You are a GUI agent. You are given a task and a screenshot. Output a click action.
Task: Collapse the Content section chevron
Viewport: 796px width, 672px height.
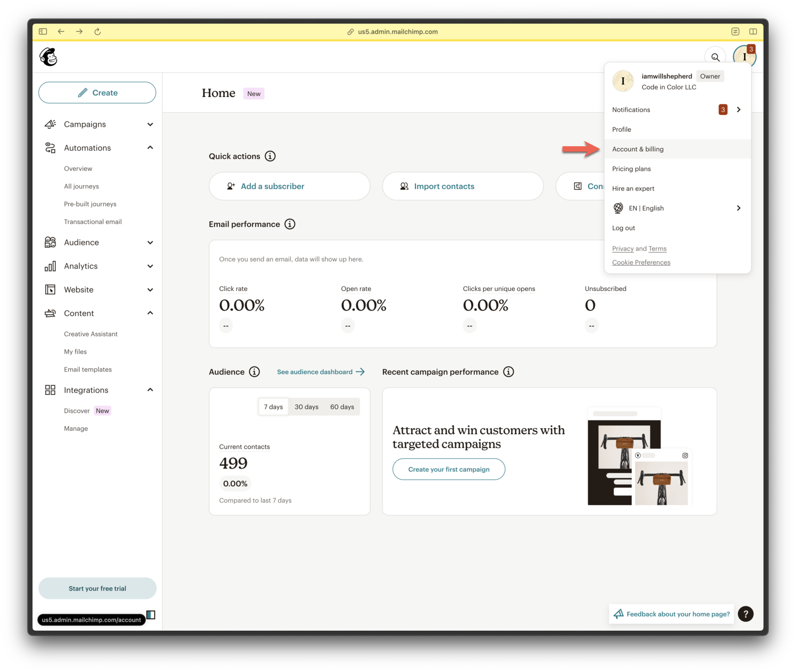(150, 313)
